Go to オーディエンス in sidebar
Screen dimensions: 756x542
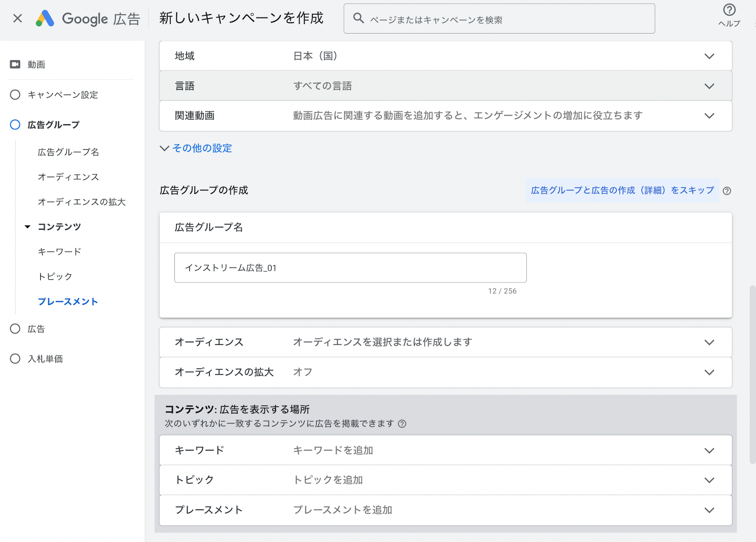69,177
